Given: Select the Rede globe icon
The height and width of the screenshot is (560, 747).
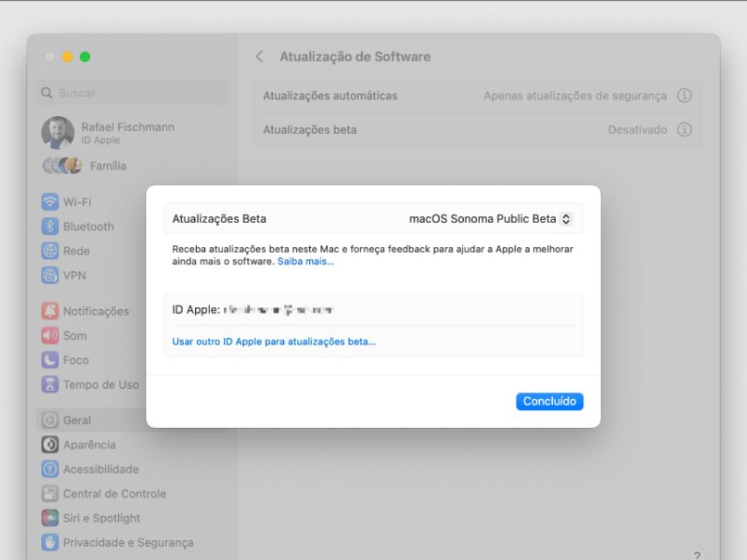Looking at the screenshot, I should pos(50,251).
